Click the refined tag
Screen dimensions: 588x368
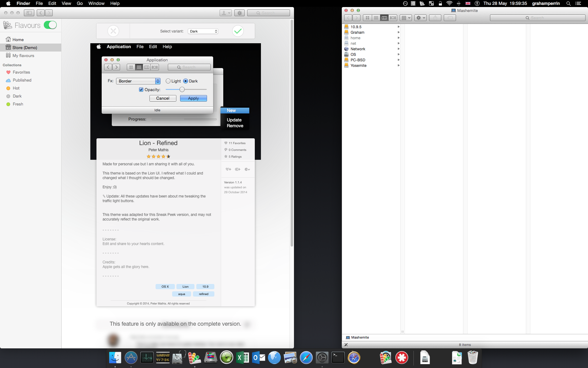pos(204,294)
